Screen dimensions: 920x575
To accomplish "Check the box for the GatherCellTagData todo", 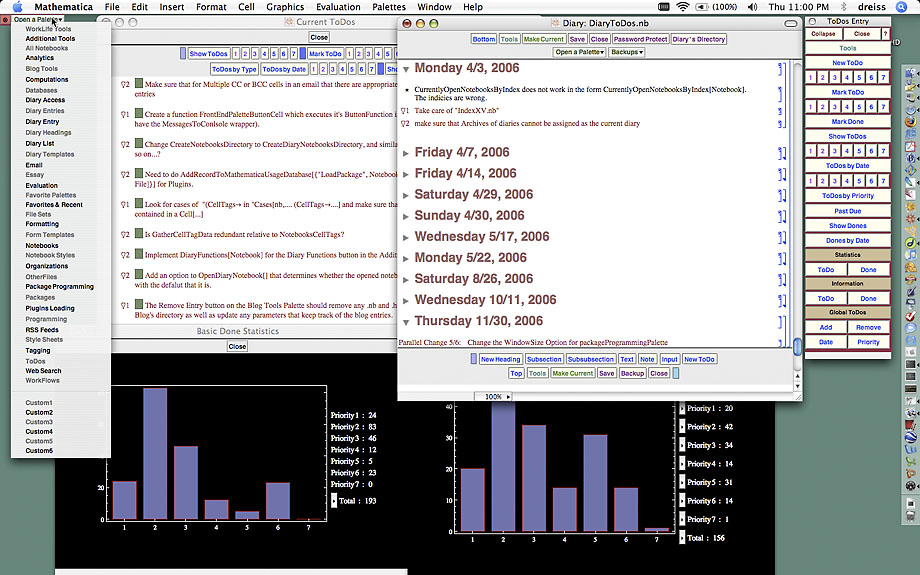I will click(x=139, y=233).
